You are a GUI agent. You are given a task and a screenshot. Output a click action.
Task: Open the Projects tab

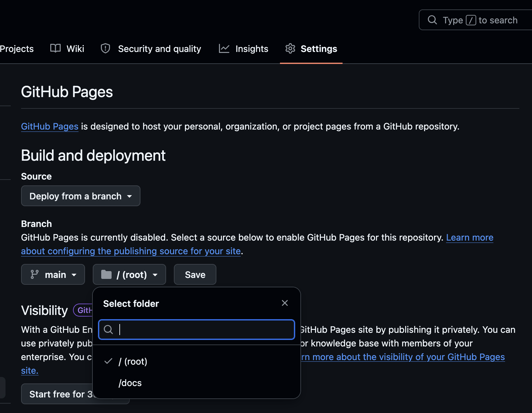tap(17, 48)
